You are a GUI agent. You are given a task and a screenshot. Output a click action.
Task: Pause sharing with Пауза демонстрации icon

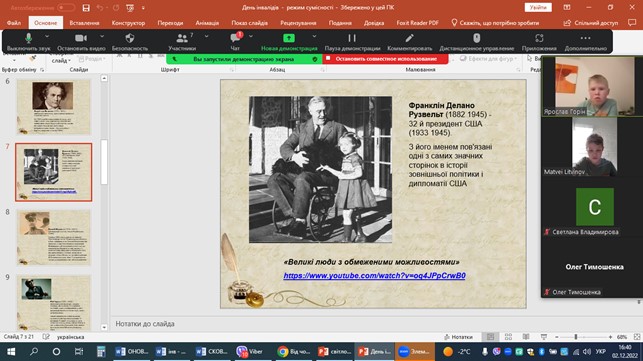click(x=352, y=38)
